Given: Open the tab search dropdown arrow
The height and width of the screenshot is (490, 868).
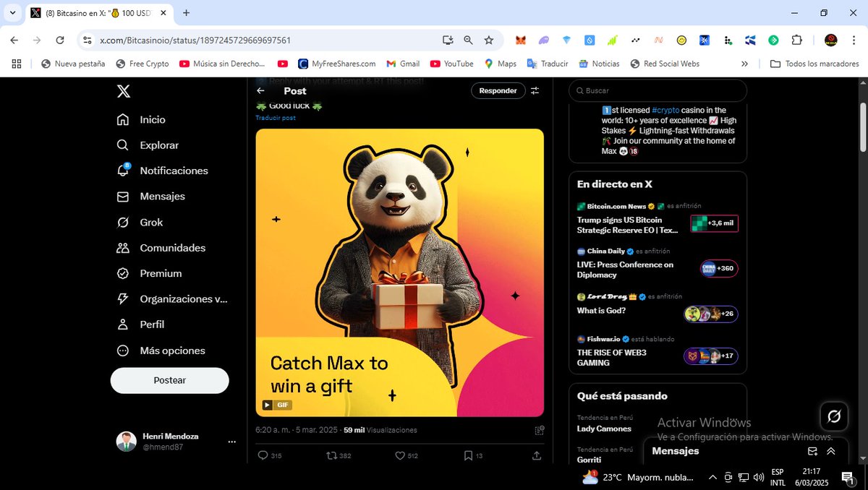Looking at the screenshot, I should coord(12,13).
